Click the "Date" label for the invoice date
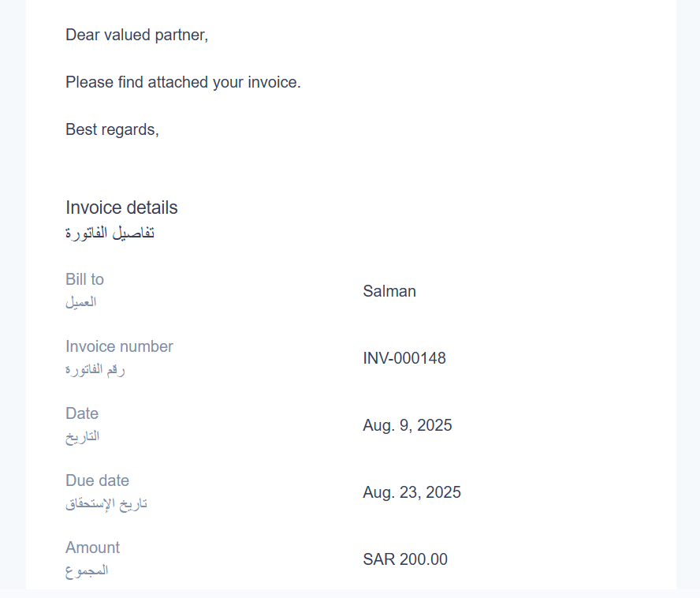 [x=82, y=413]
